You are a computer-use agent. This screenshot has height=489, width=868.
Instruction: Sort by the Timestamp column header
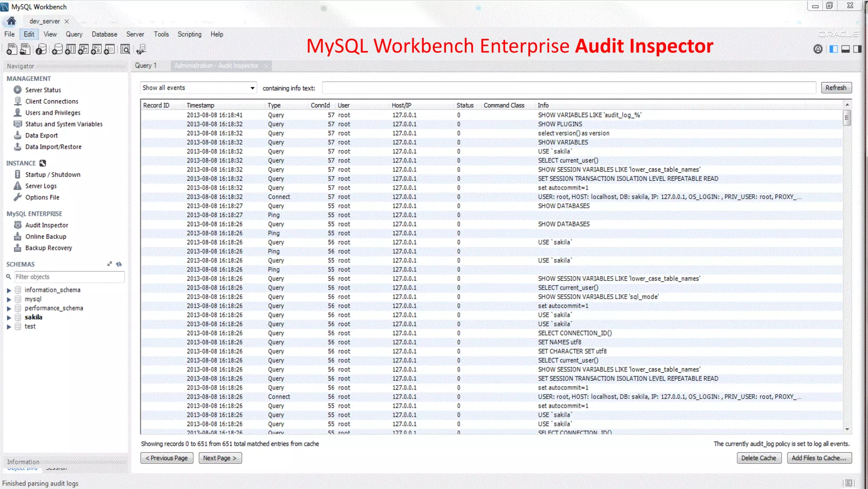point(224,105)
